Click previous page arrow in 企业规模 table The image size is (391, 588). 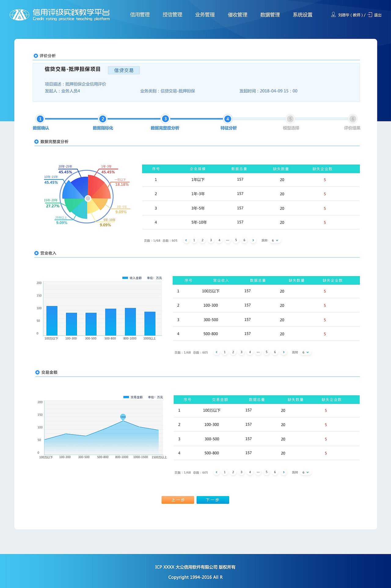click(186, 240)
